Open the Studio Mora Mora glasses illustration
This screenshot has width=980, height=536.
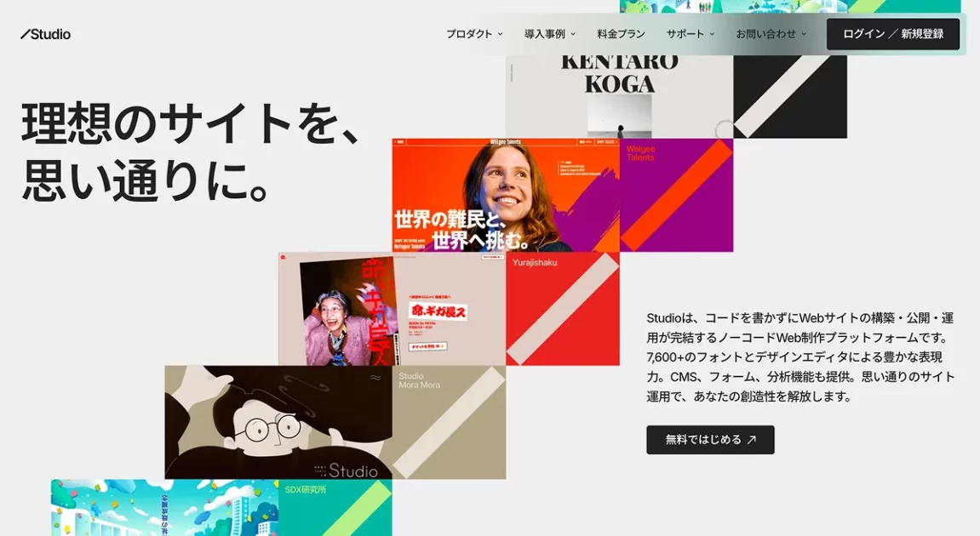pyautogui.click(x=278, y=422)
